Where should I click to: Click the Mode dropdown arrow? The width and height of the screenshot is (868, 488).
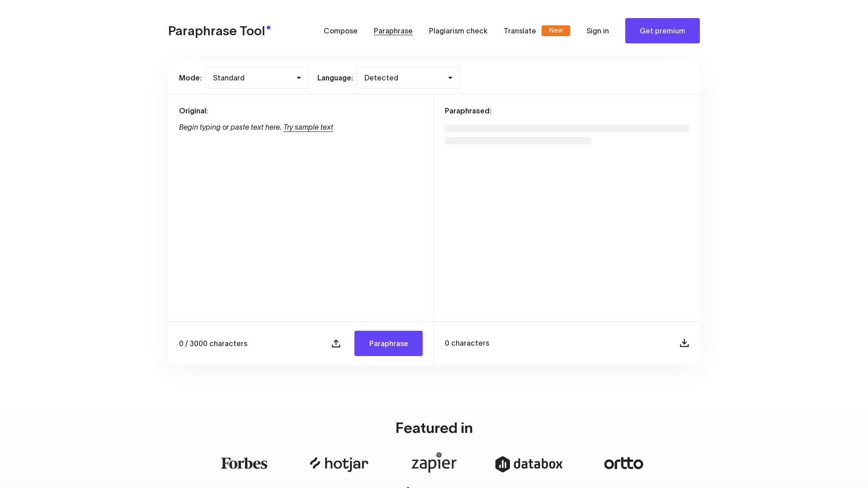coord(299,78)
